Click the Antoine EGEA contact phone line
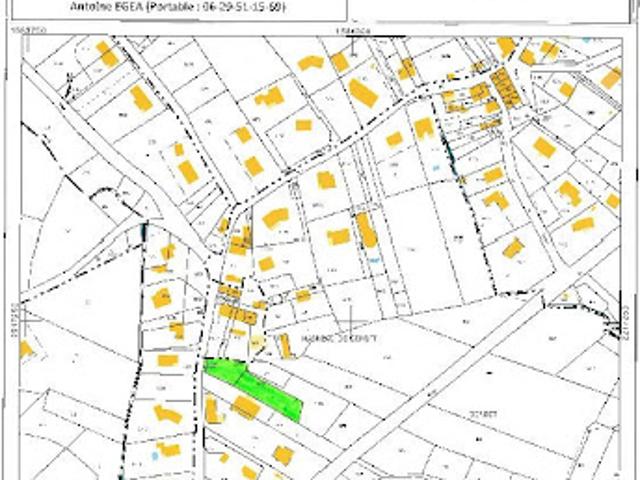 pos(178,7)
